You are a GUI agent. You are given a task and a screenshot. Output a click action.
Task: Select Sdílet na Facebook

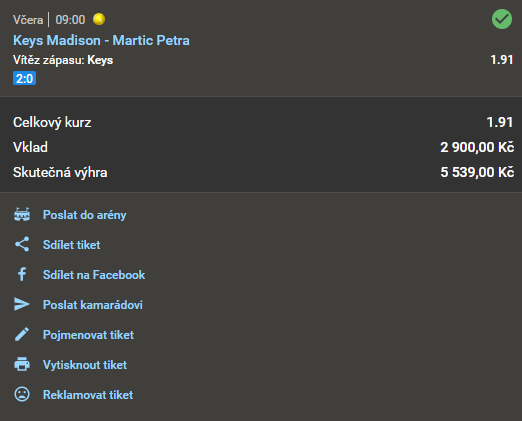94,275
